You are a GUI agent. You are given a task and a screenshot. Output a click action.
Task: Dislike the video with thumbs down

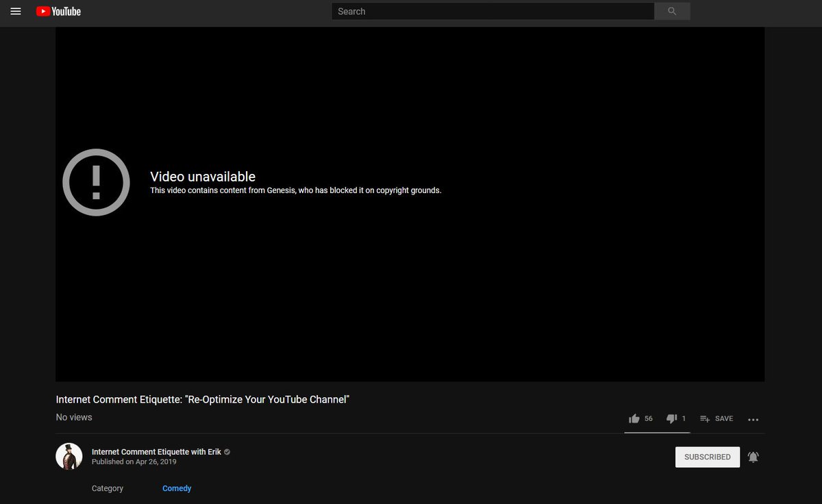tap(672, 418)
